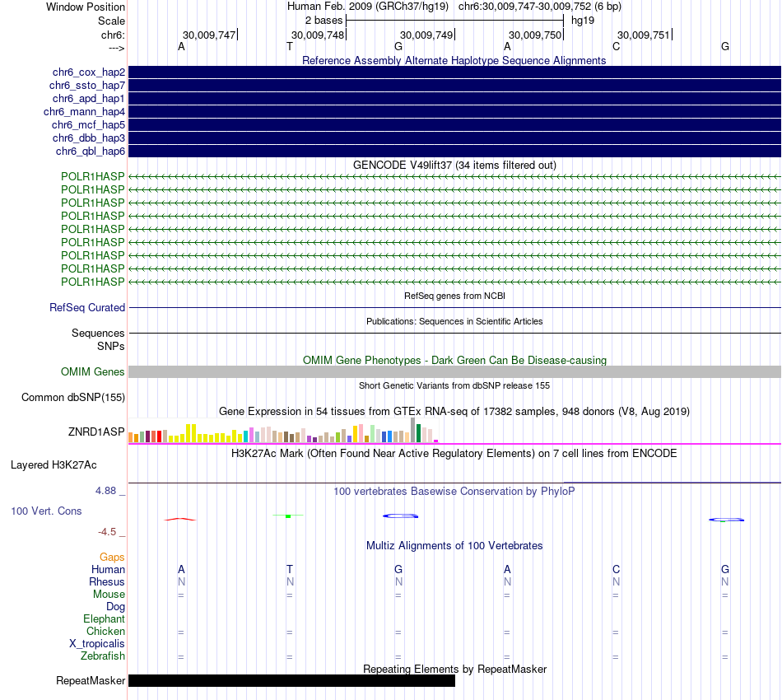Select the chr6_ssto_hap7 track label
Viewport: 782px width, 700px height.
(x=87, y=86)
